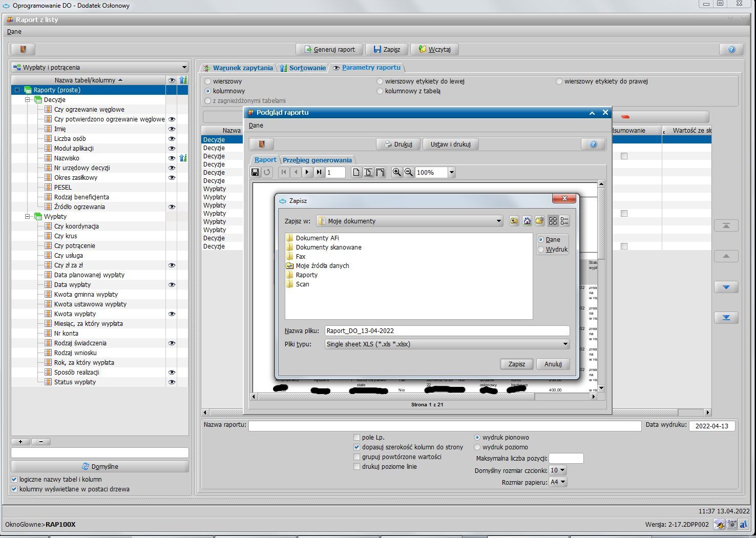
Task: Zoom in on the report preview
Action: (396, 172)
